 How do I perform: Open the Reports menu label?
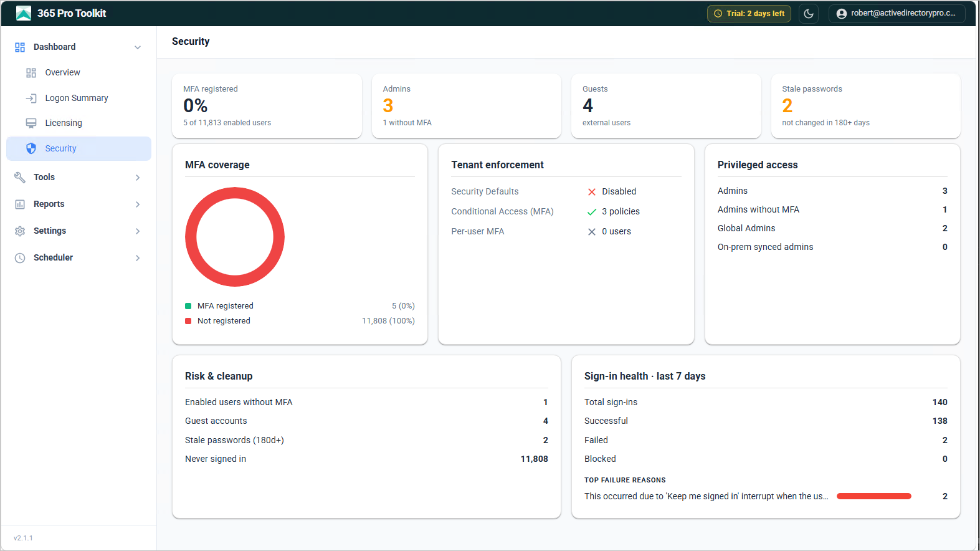[49, 204]
